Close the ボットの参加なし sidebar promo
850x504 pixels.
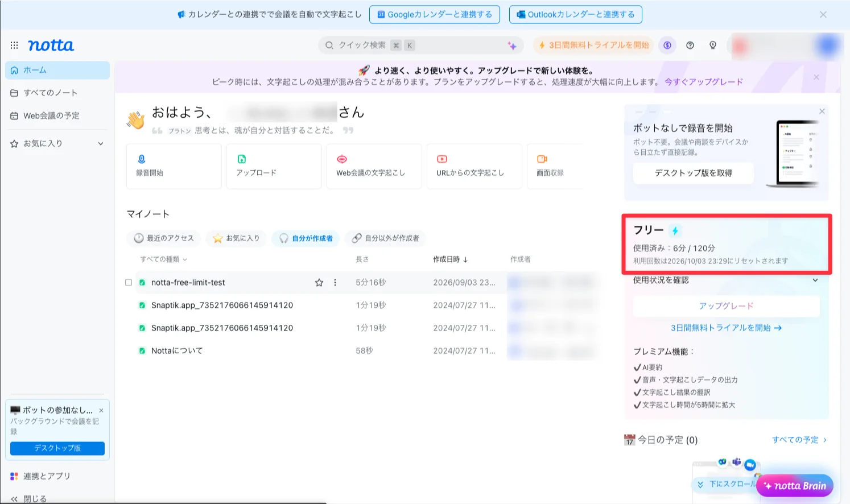click(x=101, y=410)
